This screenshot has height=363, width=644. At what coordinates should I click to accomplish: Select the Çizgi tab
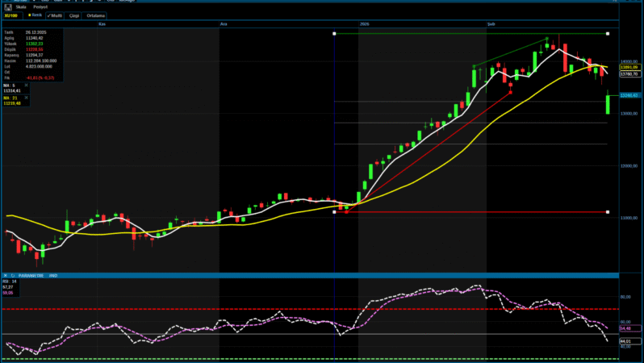coord(73,15)
